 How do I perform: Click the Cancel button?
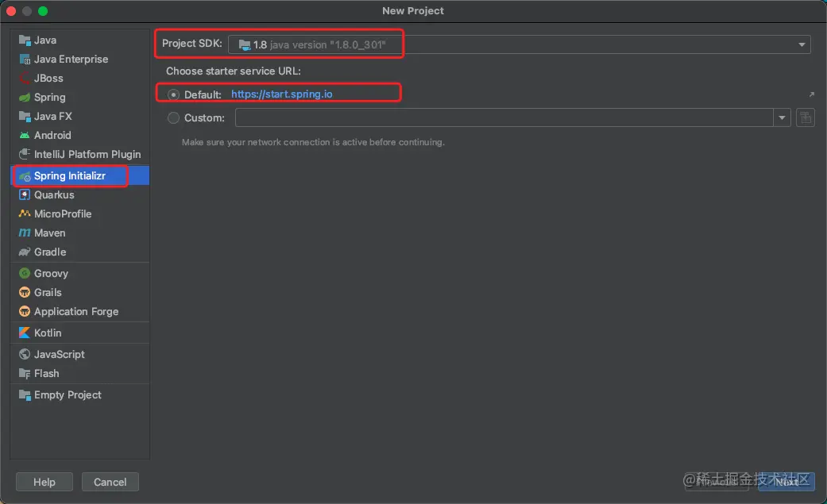[110, 482]
